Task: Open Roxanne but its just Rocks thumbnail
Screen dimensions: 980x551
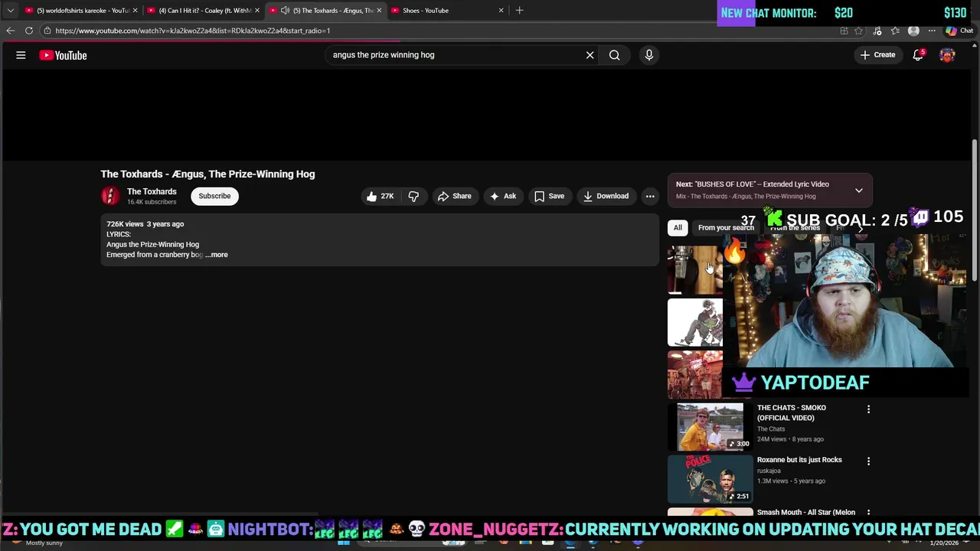Action: [710, 478]
